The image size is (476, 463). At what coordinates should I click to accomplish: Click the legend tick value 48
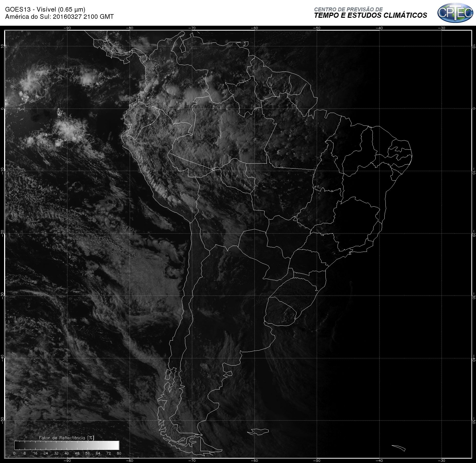point(77,453)
